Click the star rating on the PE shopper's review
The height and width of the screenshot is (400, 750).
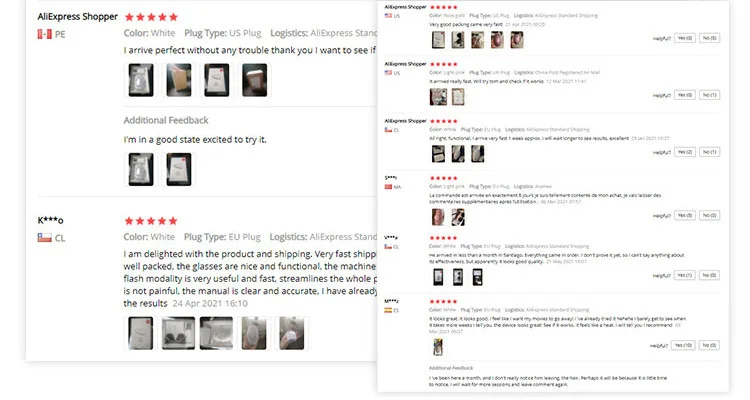(151, 17)
